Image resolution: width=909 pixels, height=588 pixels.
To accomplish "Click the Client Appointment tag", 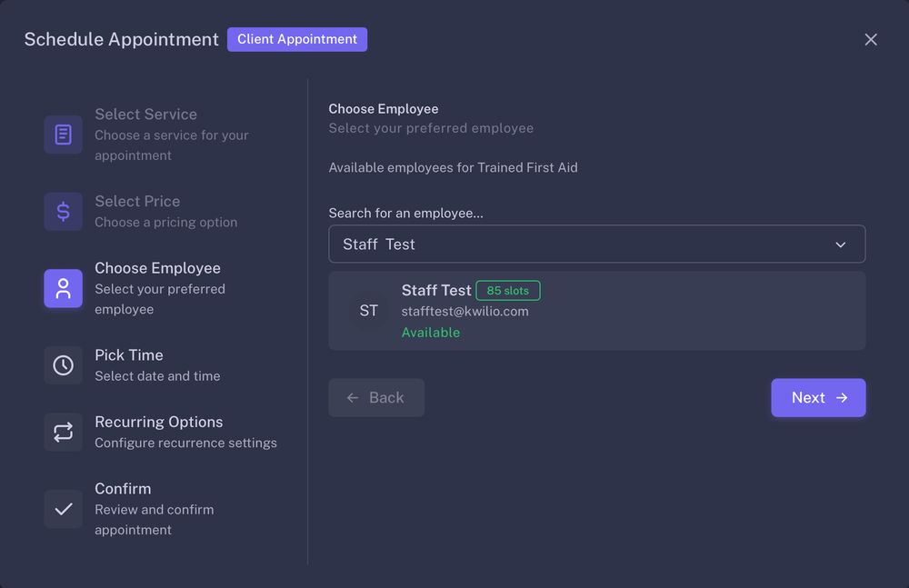I will tap(297, 39).
